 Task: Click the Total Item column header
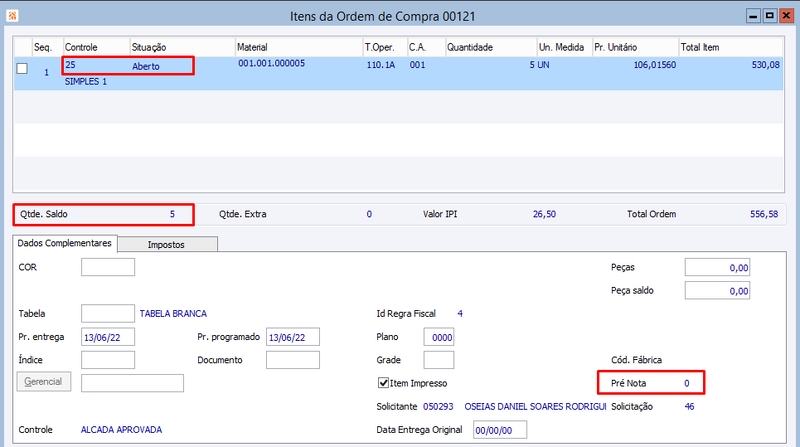(x=731, y=47)
